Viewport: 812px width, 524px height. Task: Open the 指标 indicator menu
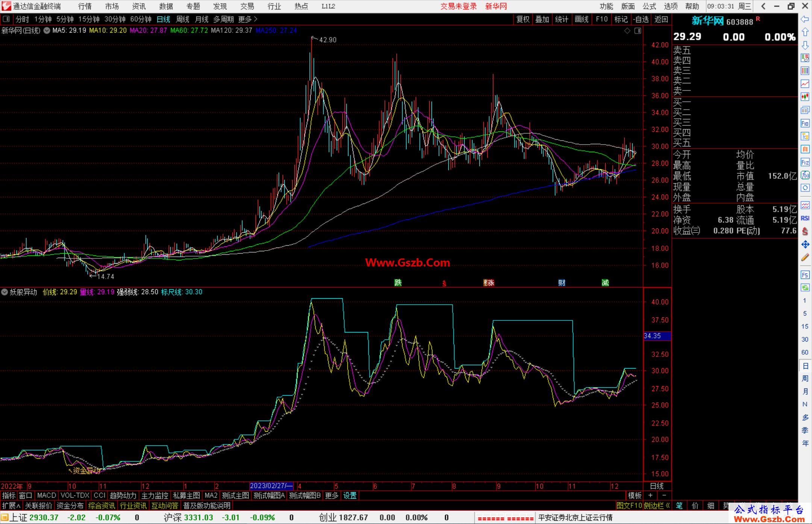(x=9, y=495)
